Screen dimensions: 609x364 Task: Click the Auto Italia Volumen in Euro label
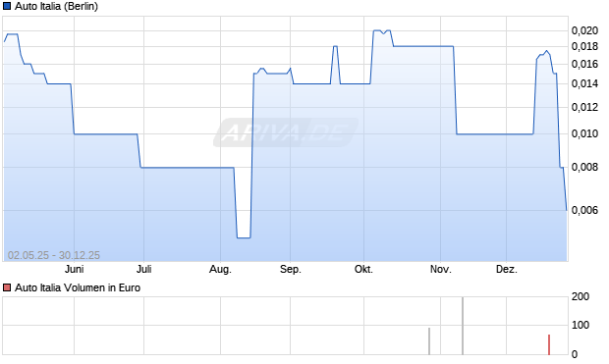click(78, 287)
